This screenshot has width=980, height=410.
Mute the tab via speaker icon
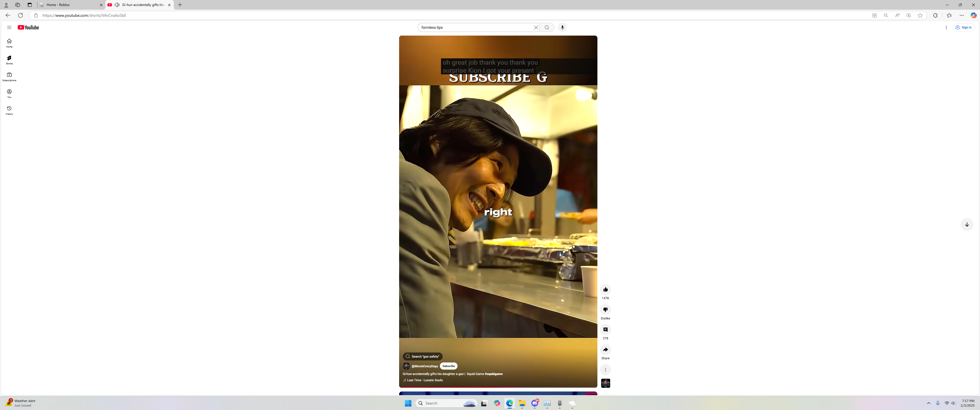click(117, 5)
